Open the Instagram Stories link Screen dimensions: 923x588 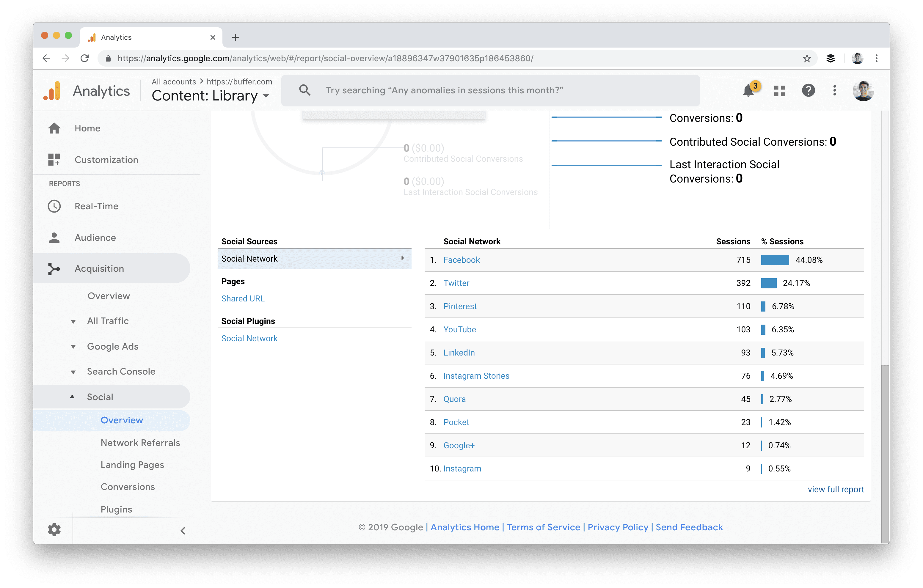click(476, 376)
